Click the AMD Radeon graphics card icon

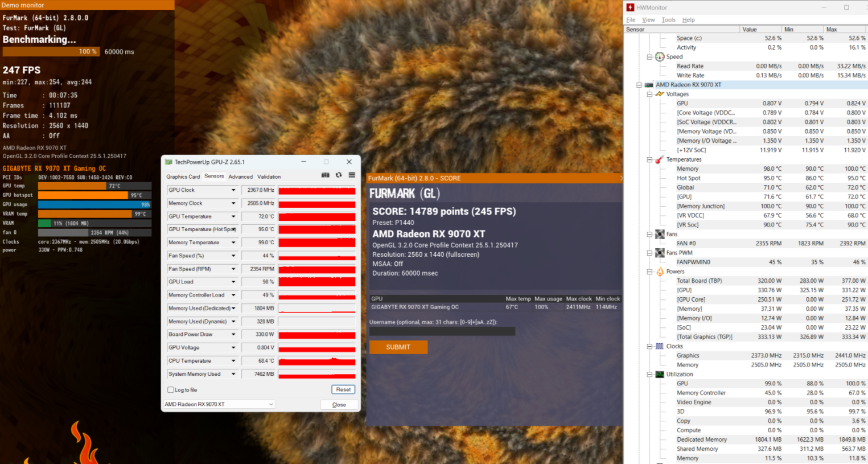click(x=649, y=85)
